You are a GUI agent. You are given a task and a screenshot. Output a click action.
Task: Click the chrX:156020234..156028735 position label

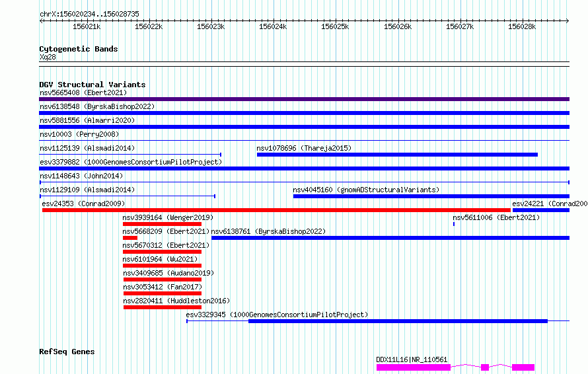tap(89, 14)
